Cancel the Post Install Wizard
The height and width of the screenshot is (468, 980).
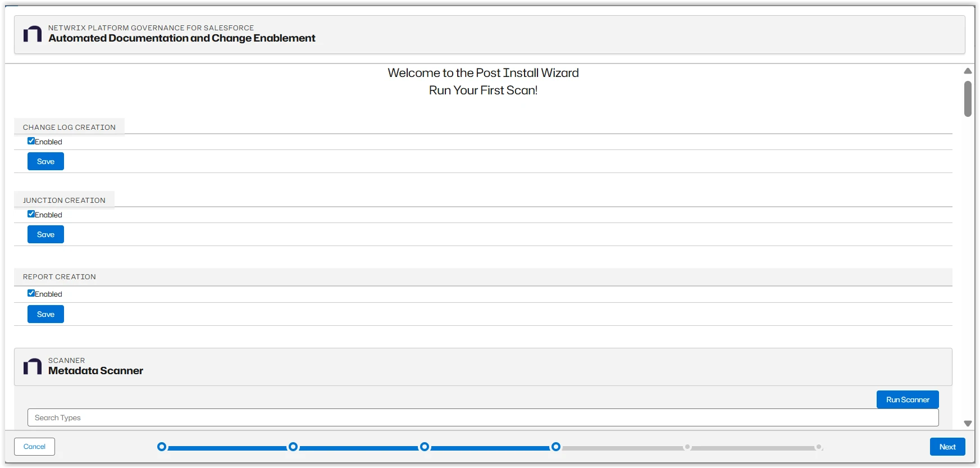pos(34,447)
